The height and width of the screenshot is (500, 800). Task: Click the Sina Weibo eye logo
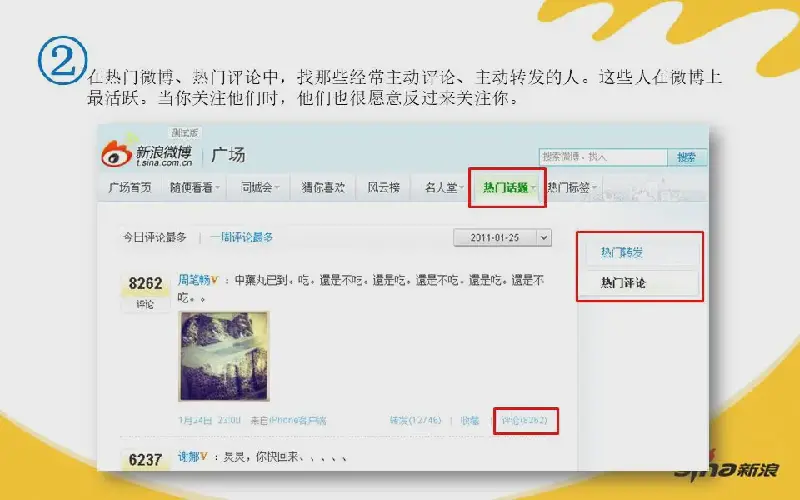click(117, 153)
